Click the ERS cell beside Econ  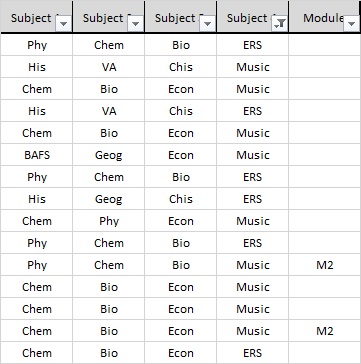click(253, 353)
